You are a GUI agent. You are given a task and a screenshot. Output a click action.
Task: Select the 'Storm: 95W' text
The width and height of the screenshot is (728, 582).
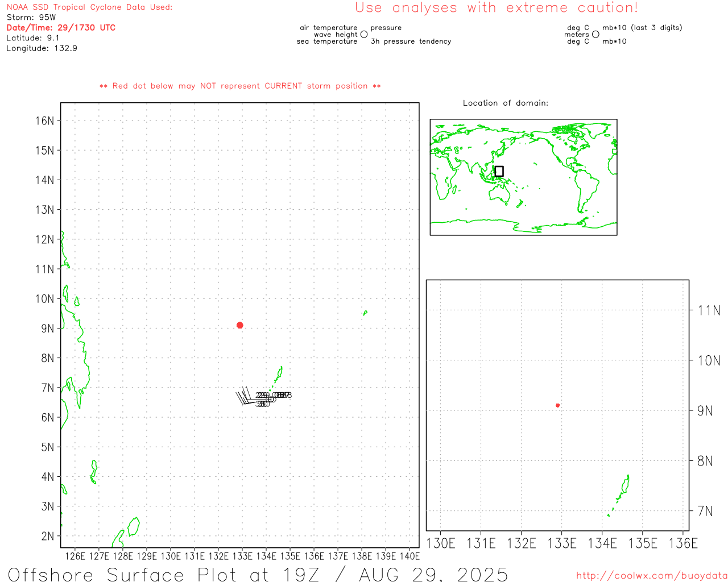[x=31, y=18]
